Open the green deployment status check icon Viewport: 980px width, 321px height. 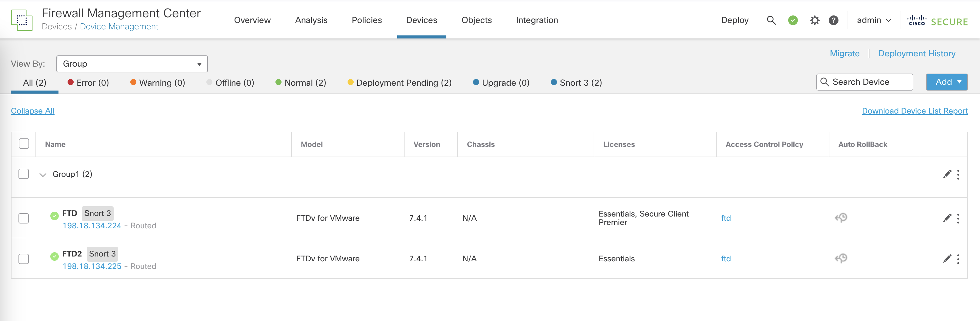(793, 20)
